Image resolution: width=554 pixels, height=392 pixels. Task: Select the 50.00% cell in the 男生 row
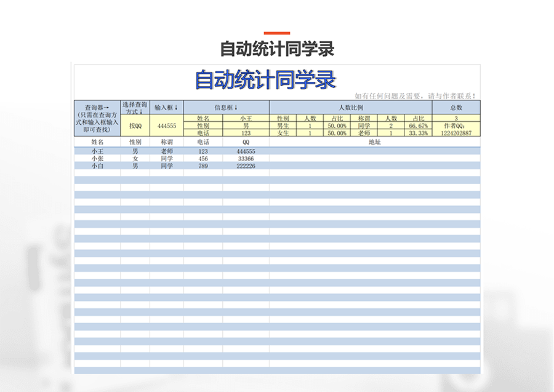(x=337, y=126)
